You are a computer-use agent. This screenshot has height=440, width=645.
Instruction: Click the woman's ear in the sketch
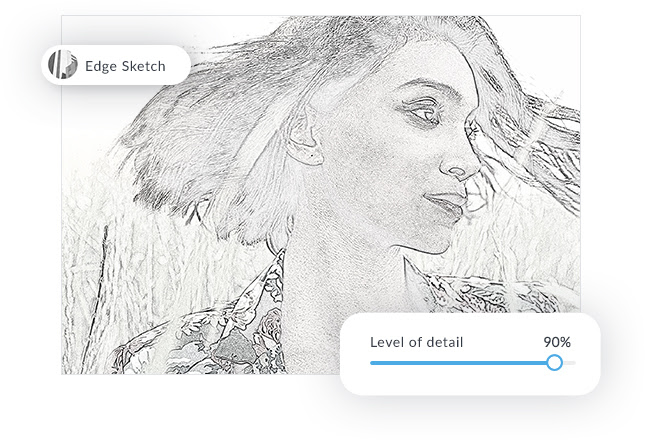pyautogui.click(x=304, y=138)
